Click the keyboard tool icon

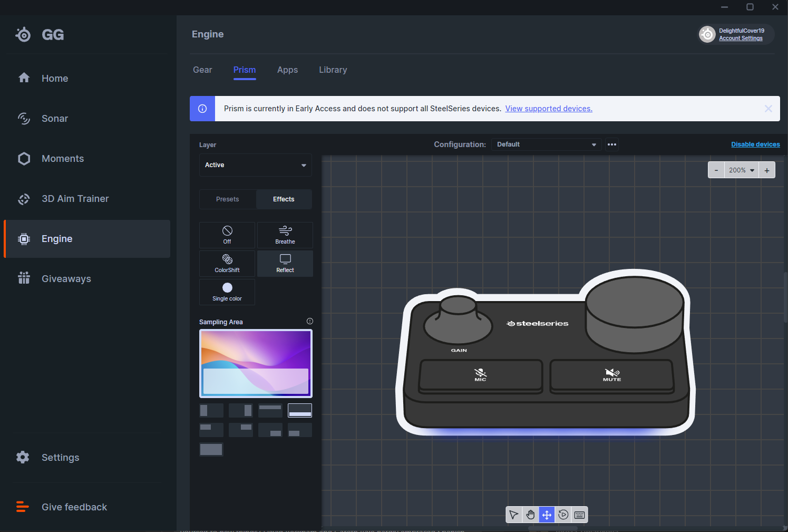[579, 515]
